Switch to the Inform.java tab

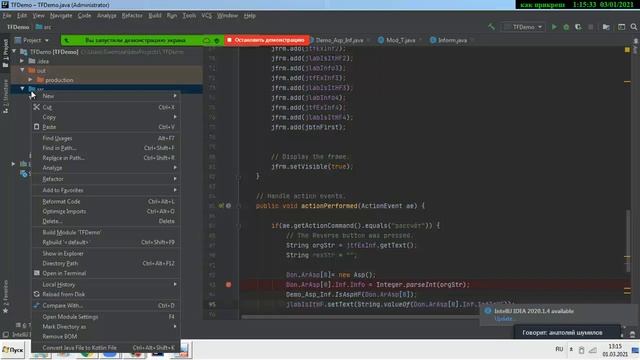coord(452,40)
